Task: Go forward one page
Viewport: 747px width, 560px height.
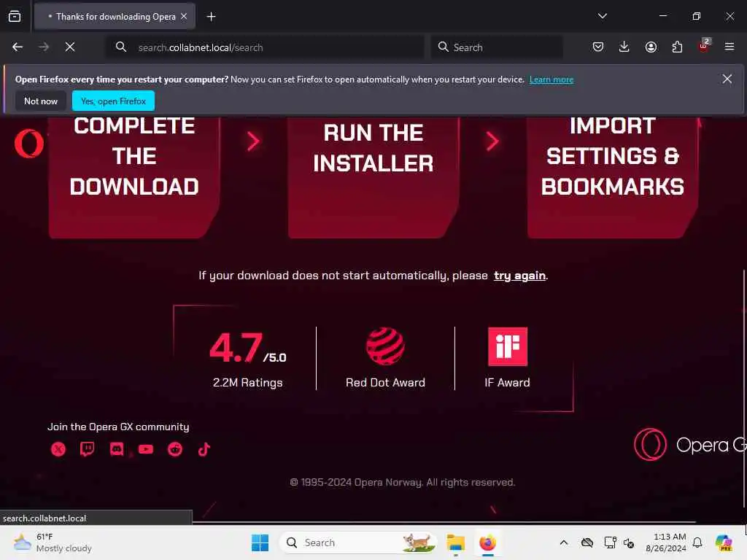Action: coord(44,47)
